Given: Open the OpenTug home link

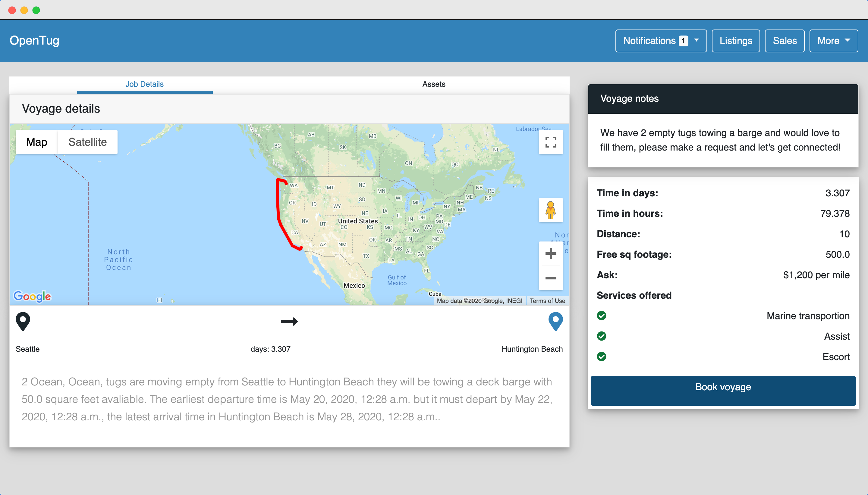Looking at the screenshot, I should click(34, 40).
